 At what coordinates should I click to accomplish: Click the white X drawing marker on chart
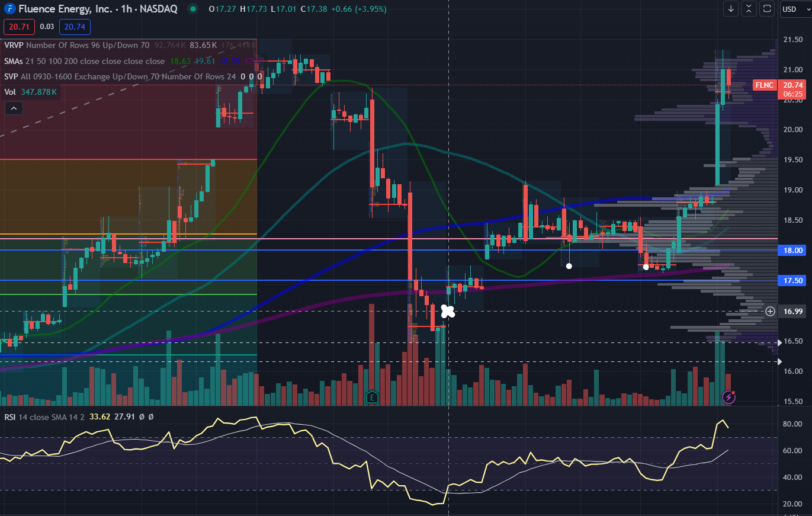447,311
